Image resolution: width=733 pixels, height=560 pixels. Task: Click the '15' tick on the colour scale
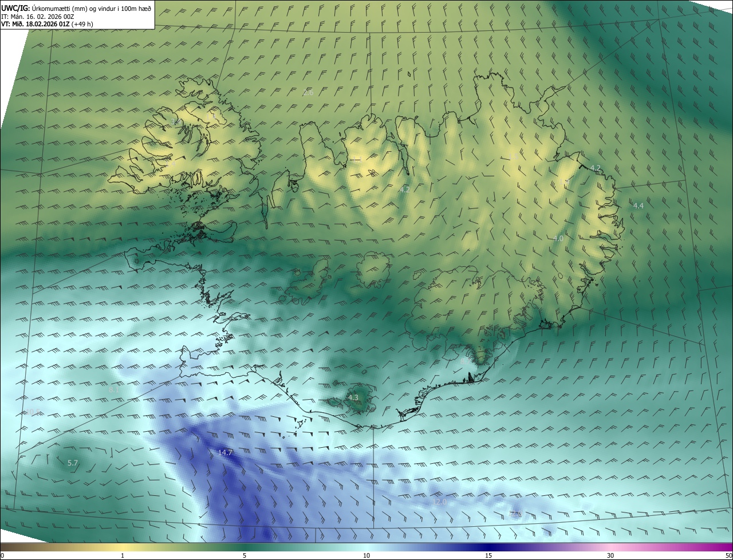(488, 555)
